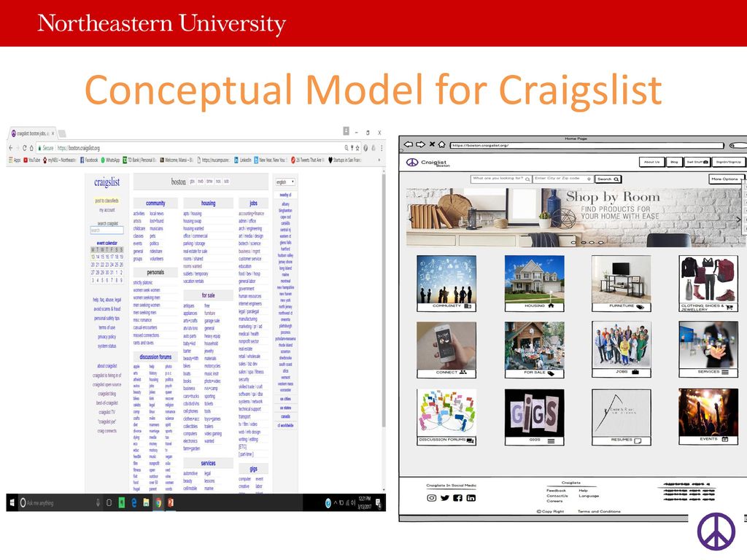Open the HOUSING category thumbnail in the mockup
The height and width of the screenshot is (560, 747).
click(x=534, y=284)
